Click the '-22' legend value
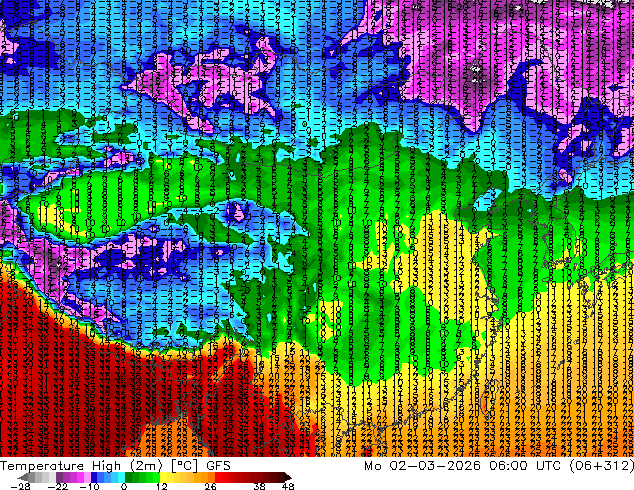The image size is (634, 490). [57, 486]
